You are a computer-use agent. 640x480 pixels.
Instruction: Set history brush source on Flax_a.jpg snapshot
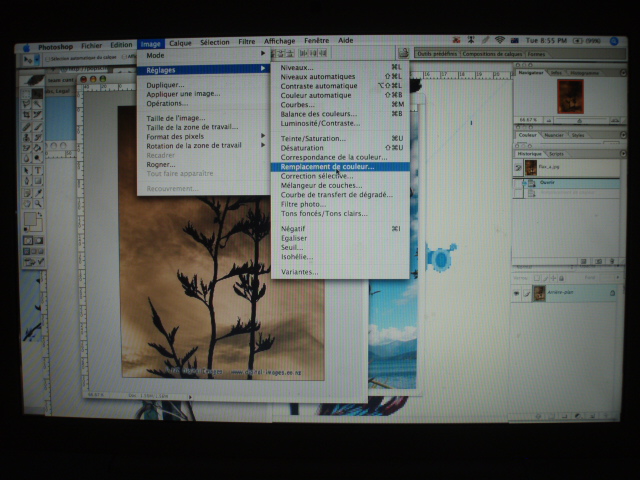click(518, 168)
